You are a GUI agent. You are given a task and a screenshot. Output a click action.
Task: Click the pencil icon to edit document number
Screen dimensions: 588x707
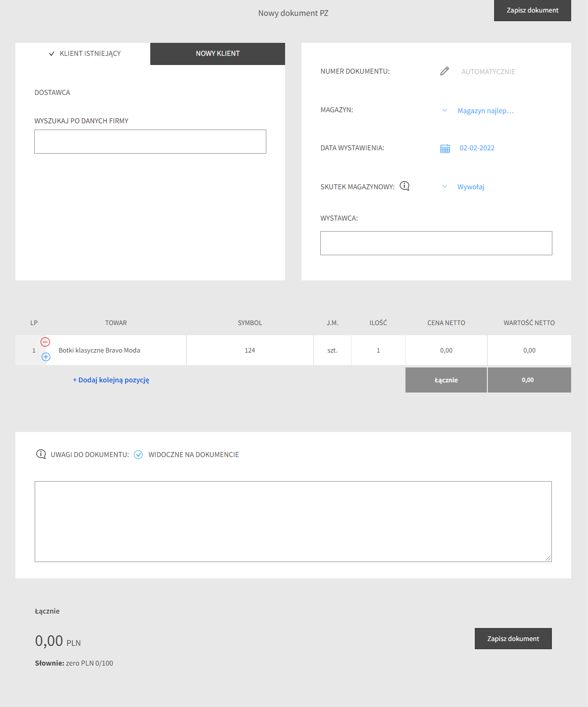(x=444, y=71)
